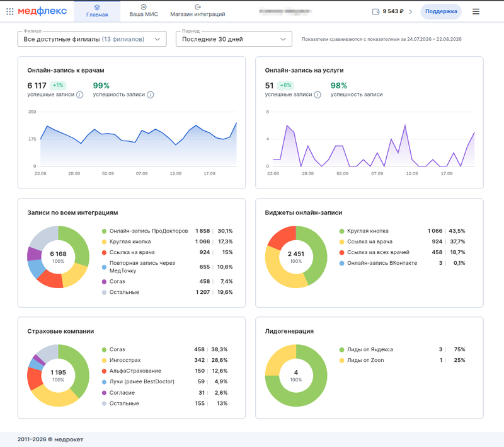504x447 pixels.
Task: Click the +6% growth badge
Action: click(285, 86)
